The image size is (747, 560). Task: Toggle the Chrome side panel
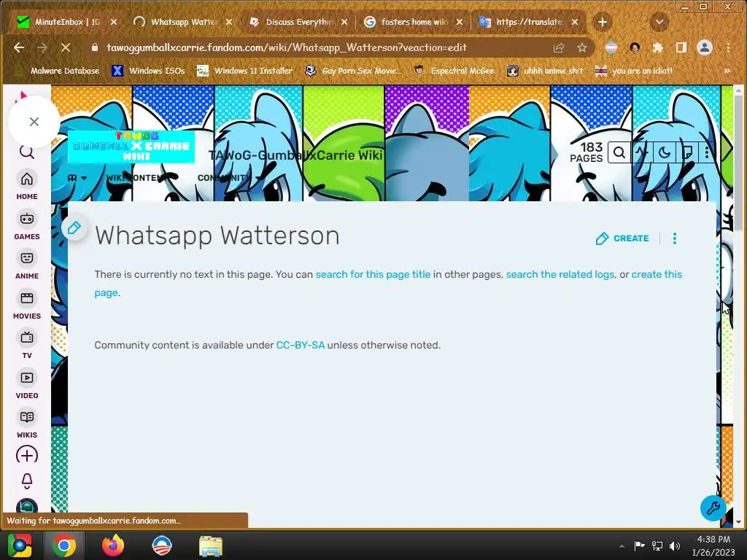(x=681, y=47)
